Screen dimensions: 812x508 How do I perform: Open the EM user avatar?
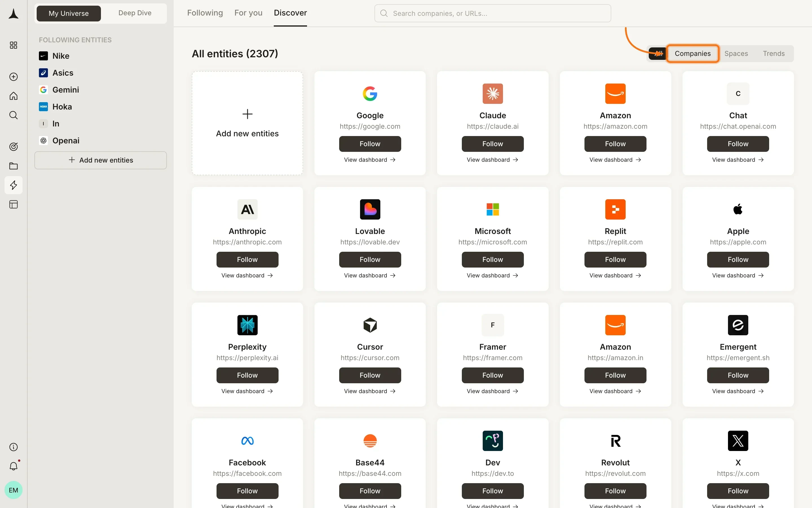coord(14,490)
